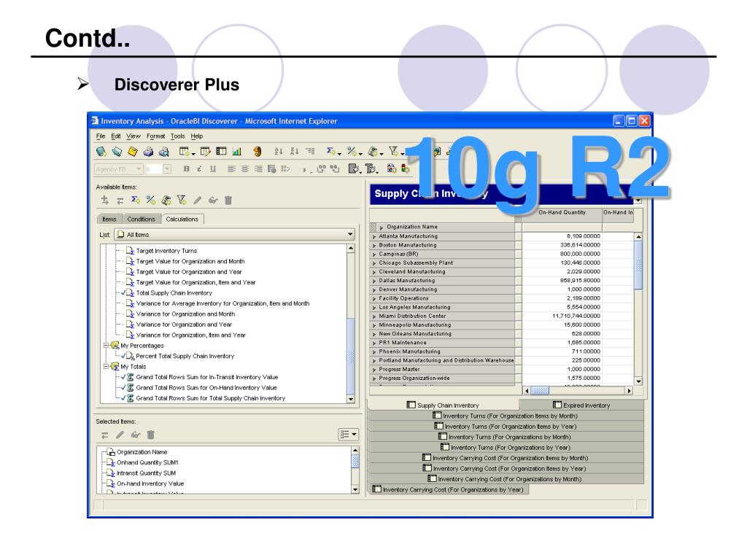Click the Open Workbook toolbar icon
This screenshot has width=747, height=560.
click(x=117, y=152)
